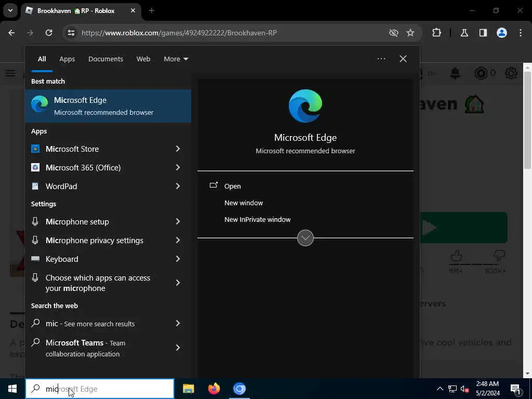
Task: Expand Microsoft Teams web result arrow
Action: tap(178, 348)
